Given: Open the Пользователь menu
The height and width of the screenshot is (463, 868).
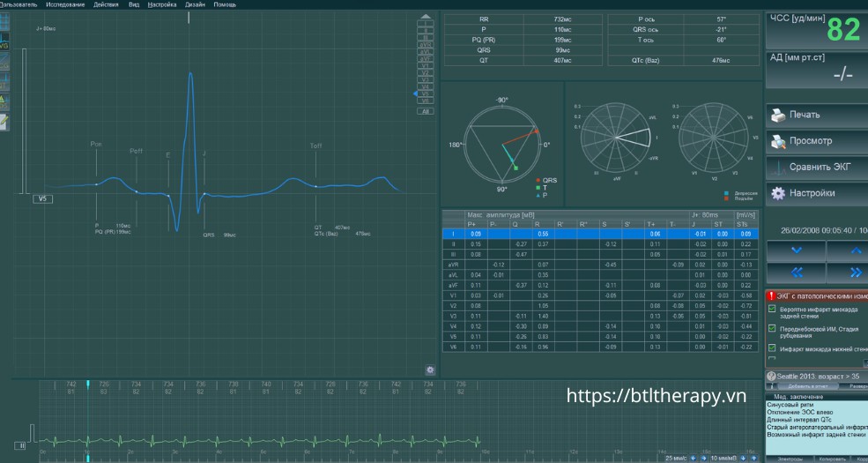Looking at the screenshot, I should point(19,4).
